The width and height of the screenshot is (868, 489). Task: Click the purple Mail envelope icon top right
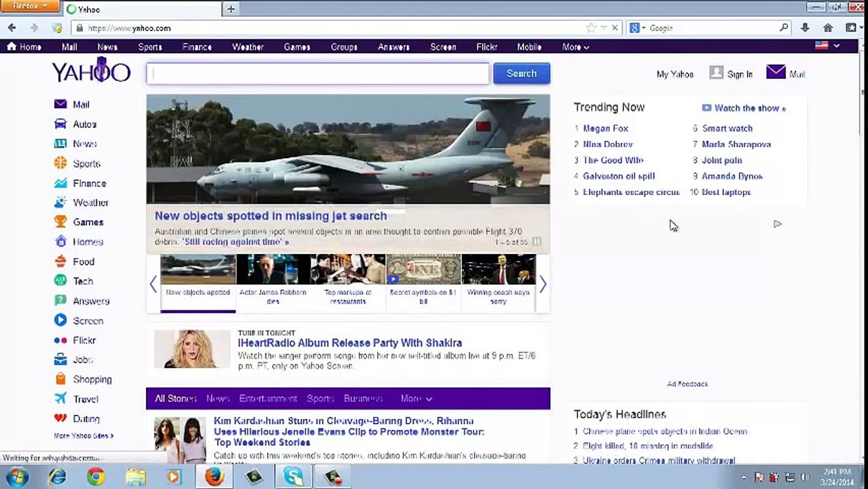coord(776,72)
